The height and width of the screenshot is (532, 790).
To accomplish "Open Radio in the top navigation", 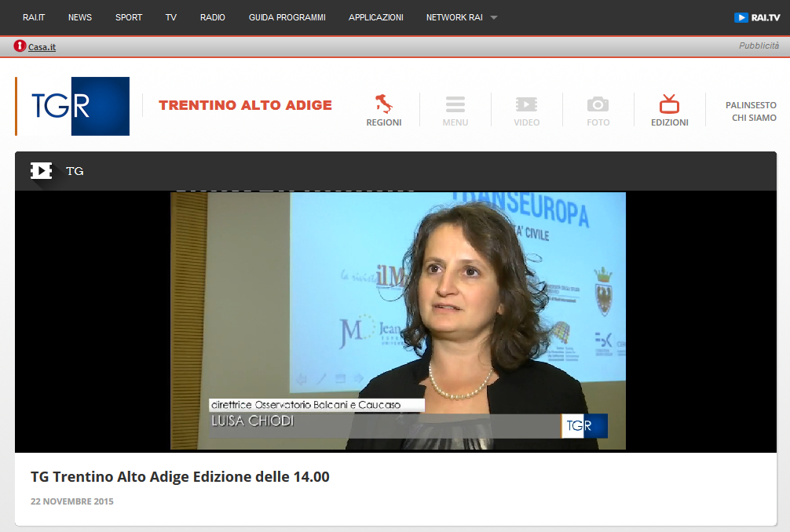I will click(x=213, y=17).
